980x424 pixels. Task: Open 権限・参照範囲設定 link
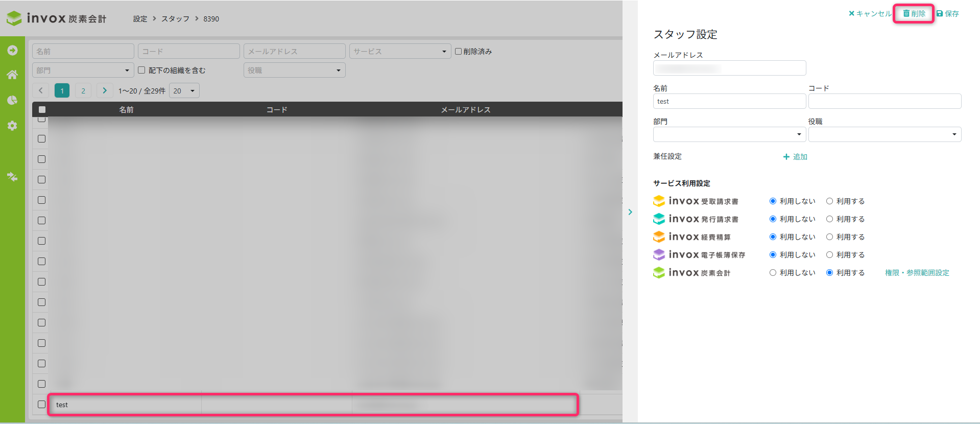(917, 273)
